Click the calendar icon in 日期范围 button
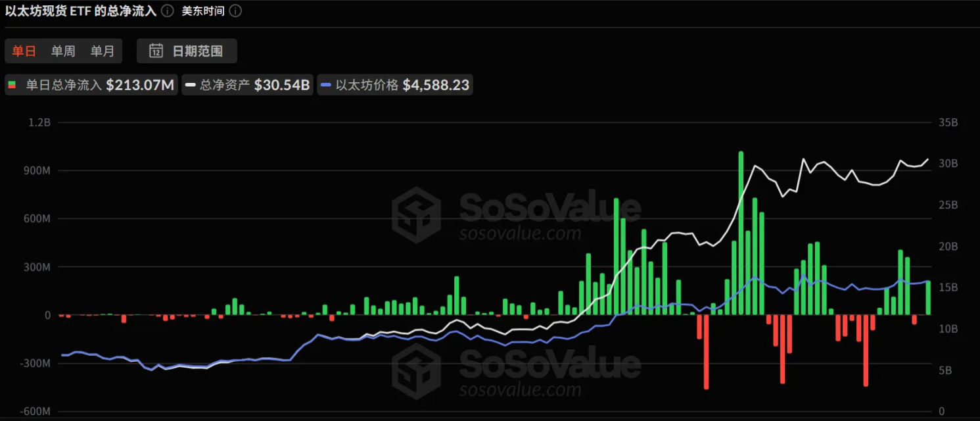Screen dimensions: 980x421 156,51
